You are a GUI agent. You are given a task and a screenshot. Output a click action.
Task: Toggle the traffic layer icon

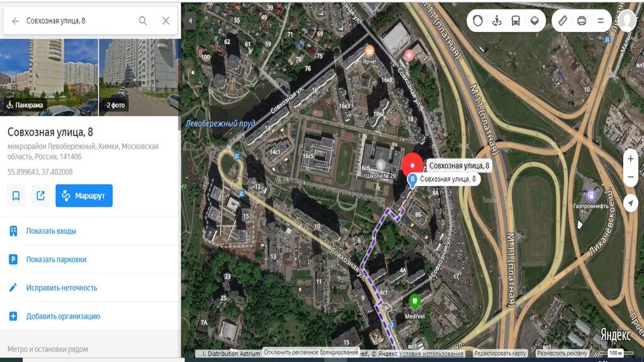(478, 21)
